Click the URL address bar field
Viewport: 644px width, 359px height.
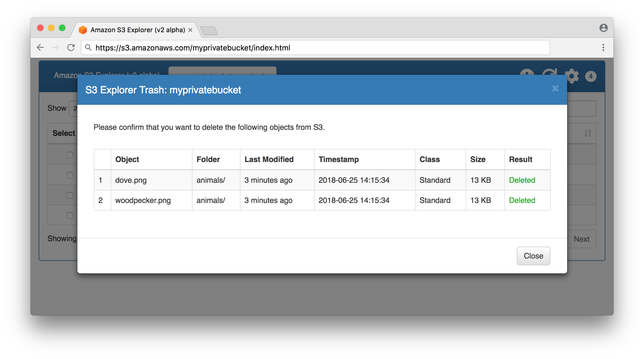click(x=315, y=48)
